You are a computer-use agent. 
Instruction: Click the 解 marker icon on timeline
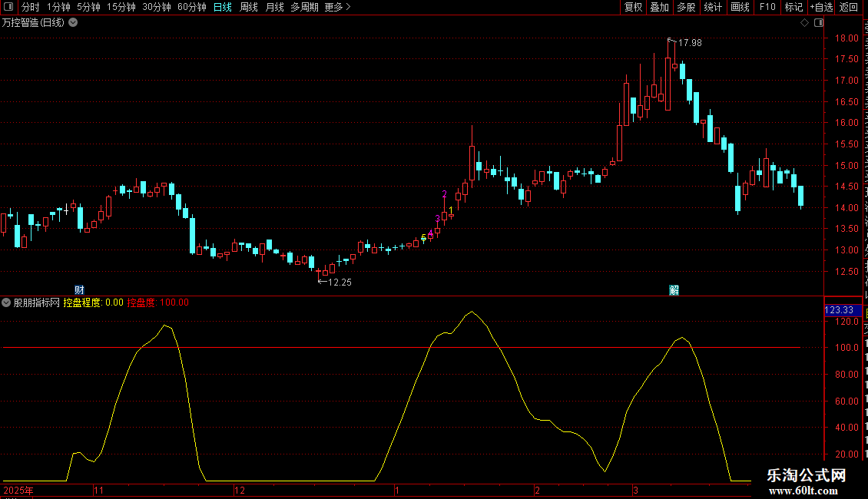(674, 290)
